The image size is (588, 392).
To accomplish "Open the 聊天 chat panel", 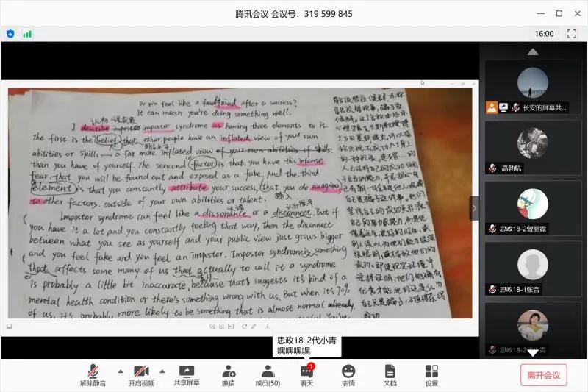I will pos(306,374).
